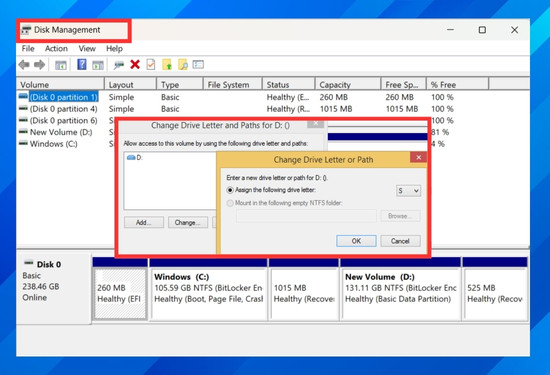Select Mount in the following empty NTFS folder radio
Image resolution: width=550 pixels, height=375 pixels.
click(x=230, y=203)
